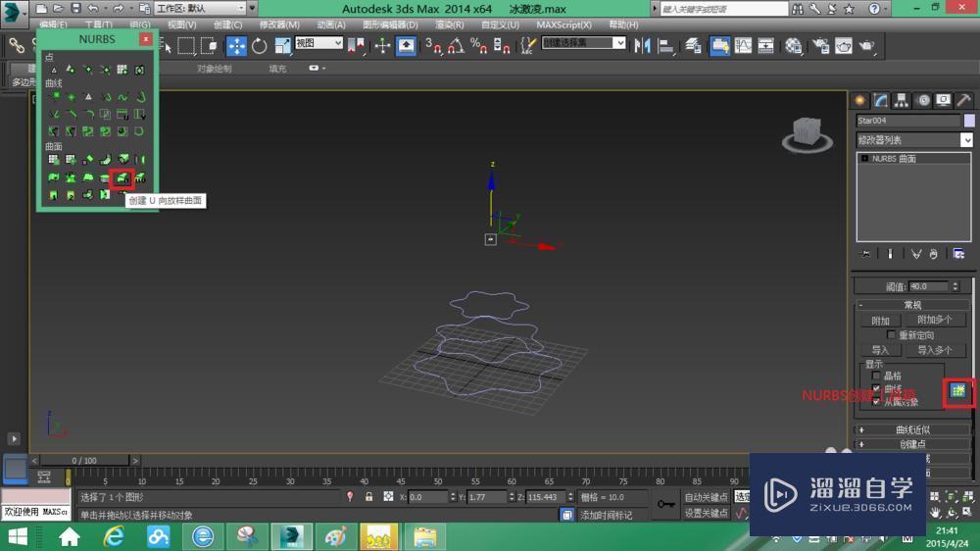The width and height of the screenshot is (980, 551).
Task: Open Animation menu
Action: (330, 25)
